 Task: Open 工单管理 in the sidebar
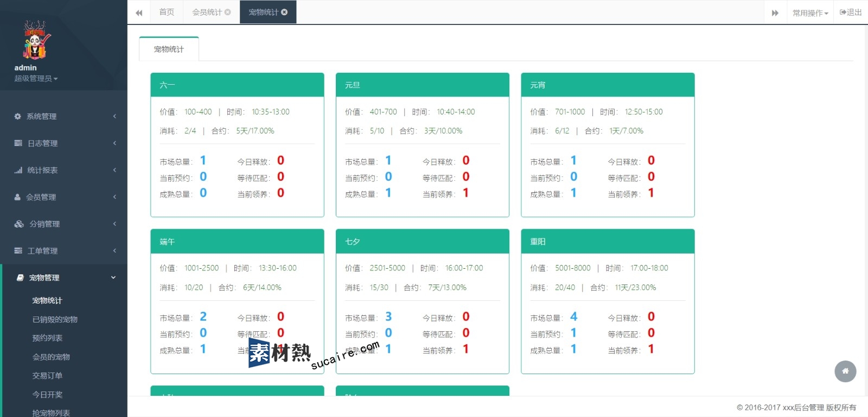click(x=63, y=251)
